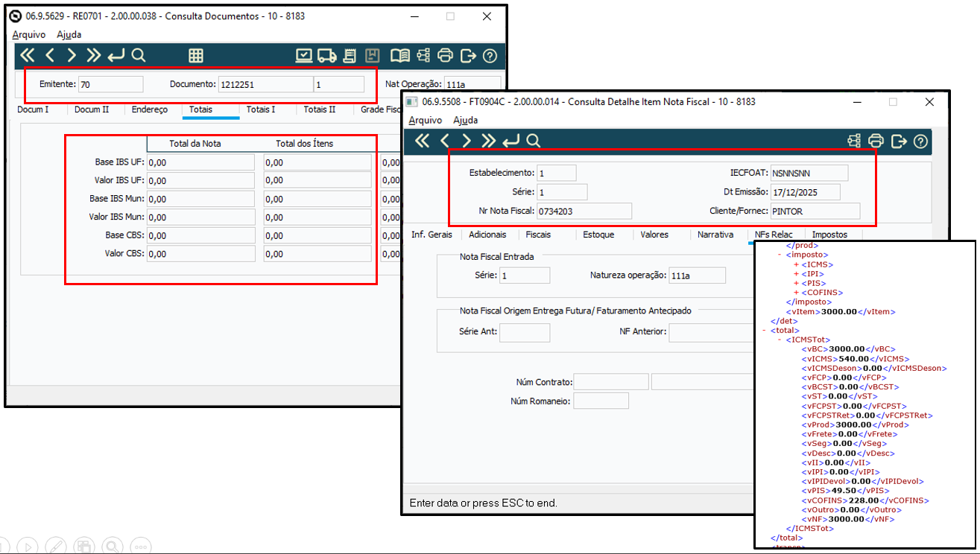Collapse the ICMSTot node in XML tree
Viewport: 980px width, 554px height.
pyautogui.click(x=780, y=340)
